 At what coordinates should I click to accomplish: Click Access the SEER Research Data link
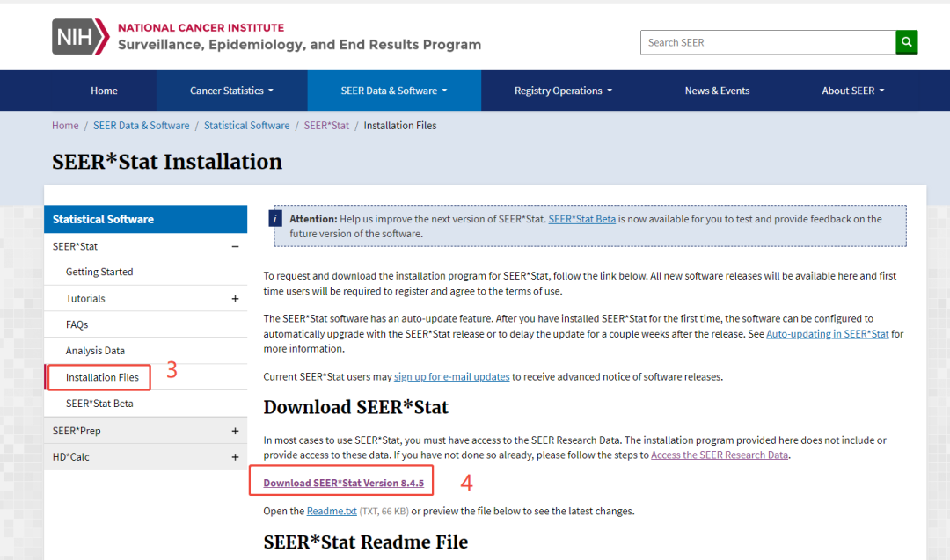pyautogui.click(x=720, y=455)
